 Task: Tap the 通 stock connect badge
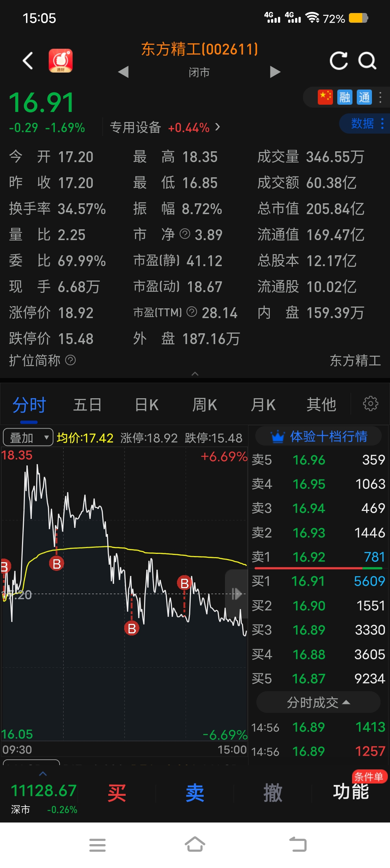click(x=364, y=97)
